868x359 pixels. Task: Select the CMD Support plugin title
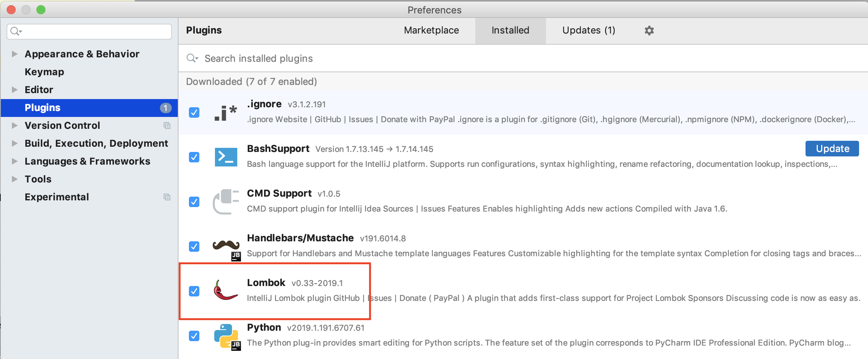[279, 193]
